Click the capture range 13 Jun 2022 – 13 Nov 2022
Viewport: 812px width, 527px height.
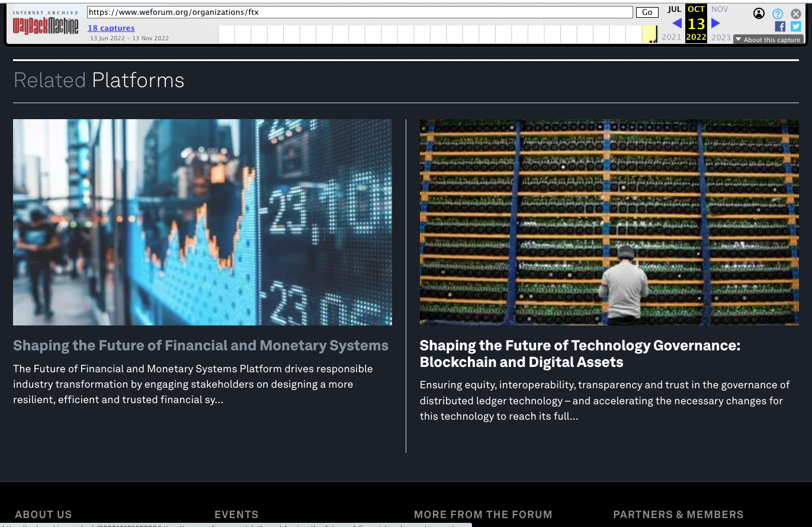point(130,39)
